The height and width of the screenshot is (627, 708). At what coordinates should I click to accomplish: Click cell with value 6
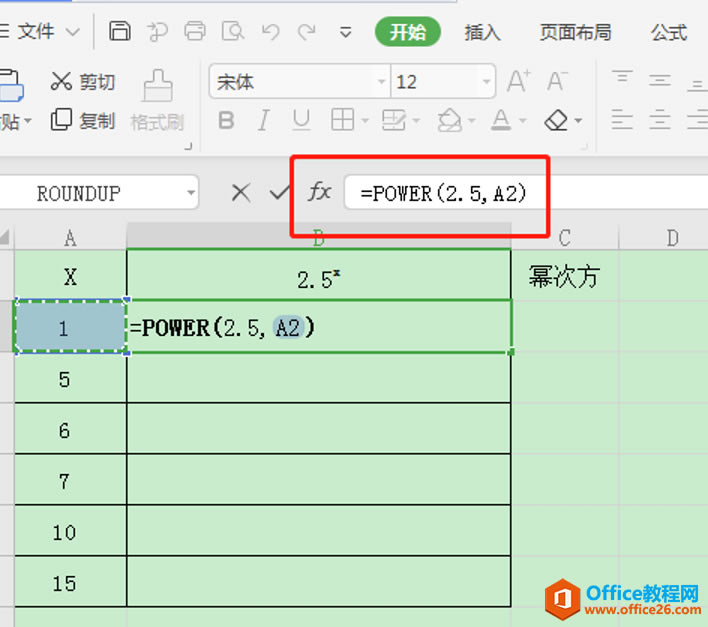click(x=70, y=429)
